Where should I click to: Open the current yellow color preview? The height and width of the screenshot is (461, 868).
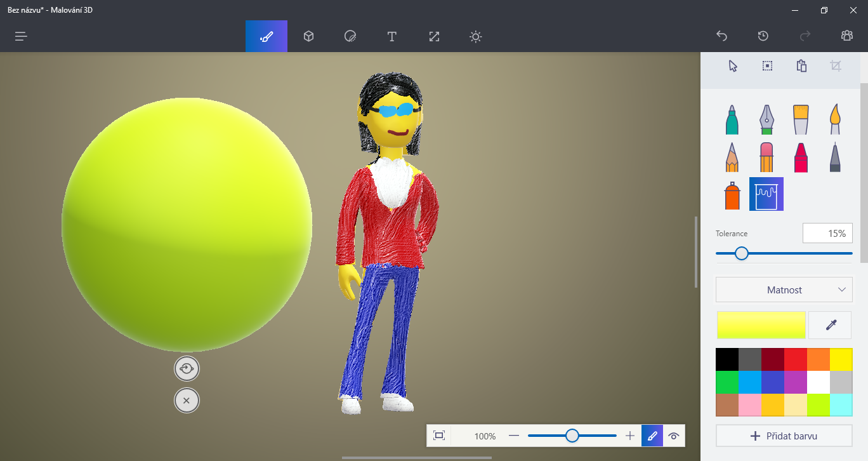pyautogui.click(x=761, y=325)
